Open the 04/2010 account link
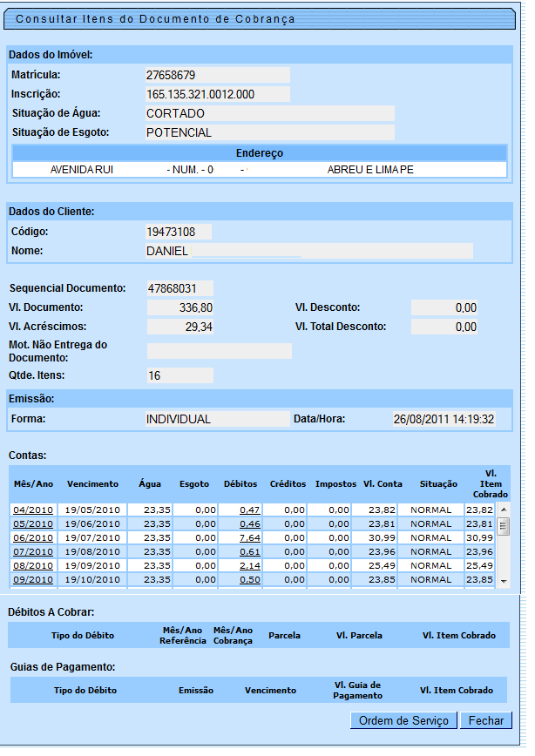This screenshot has width=535, height=756. tap(33, 510)
